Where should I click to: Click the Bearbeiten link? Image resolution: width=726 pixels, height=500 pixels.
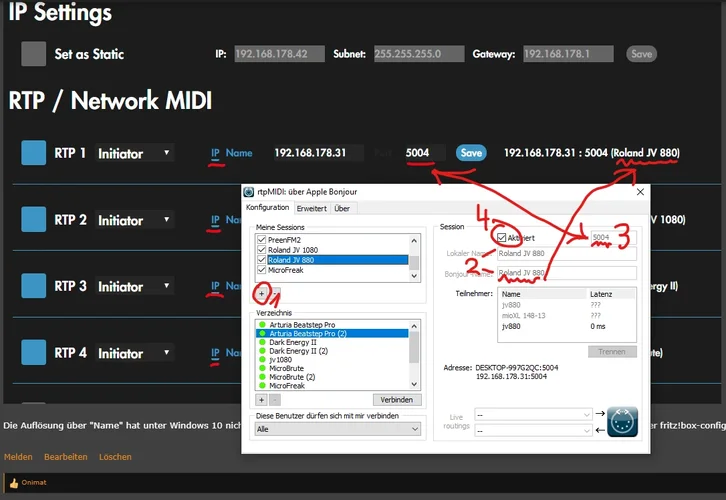[66, 457]
